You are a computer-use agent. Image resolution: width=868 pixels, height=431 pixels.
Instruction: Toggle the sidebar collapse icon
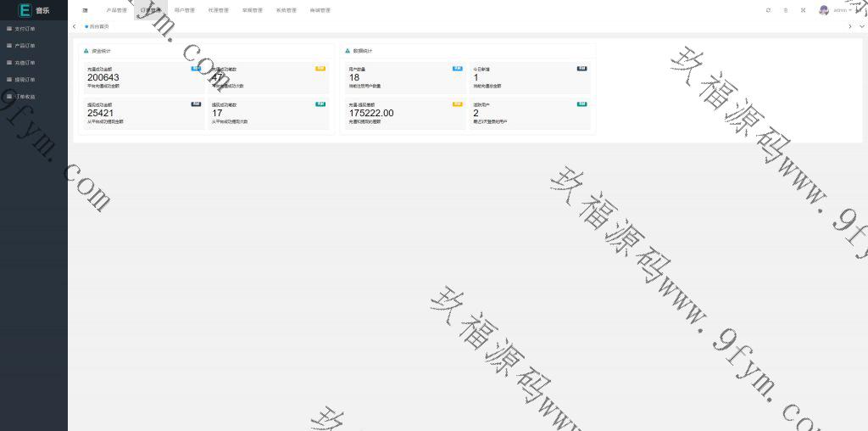point(85,10)
